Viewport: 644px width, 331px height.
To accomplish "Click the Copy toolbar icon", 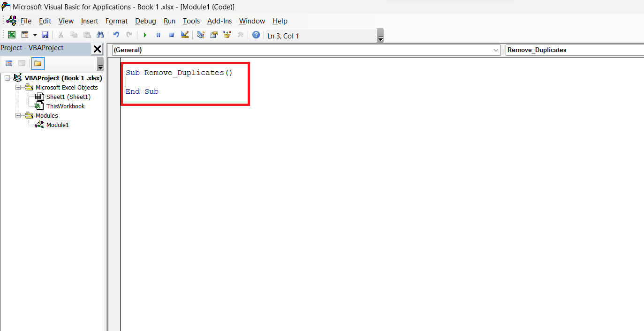I will point(74,35).
